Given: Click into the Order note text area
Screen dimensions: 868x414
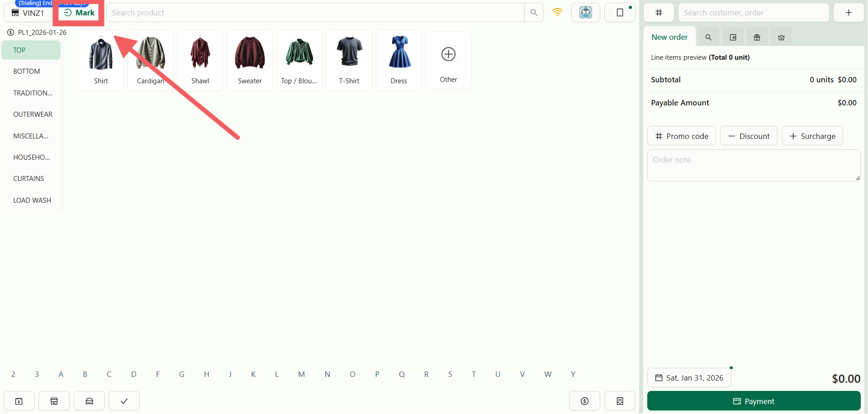Looking at the screenshot, I should 754,166.
